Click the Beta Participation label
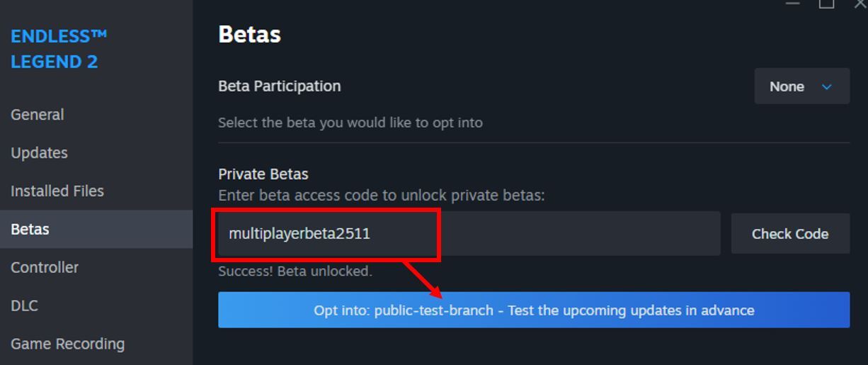Screen dimensions: 868x365 [280, 86]
